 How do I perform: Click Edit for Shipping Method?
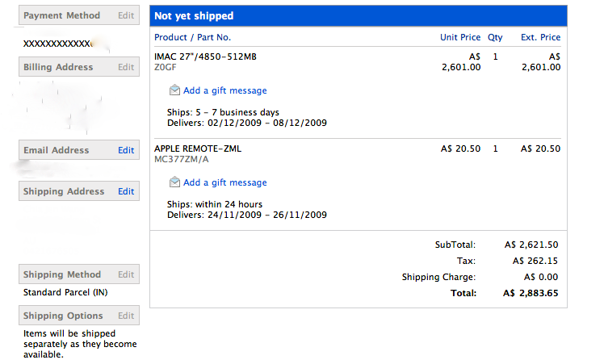pos(126,274)
